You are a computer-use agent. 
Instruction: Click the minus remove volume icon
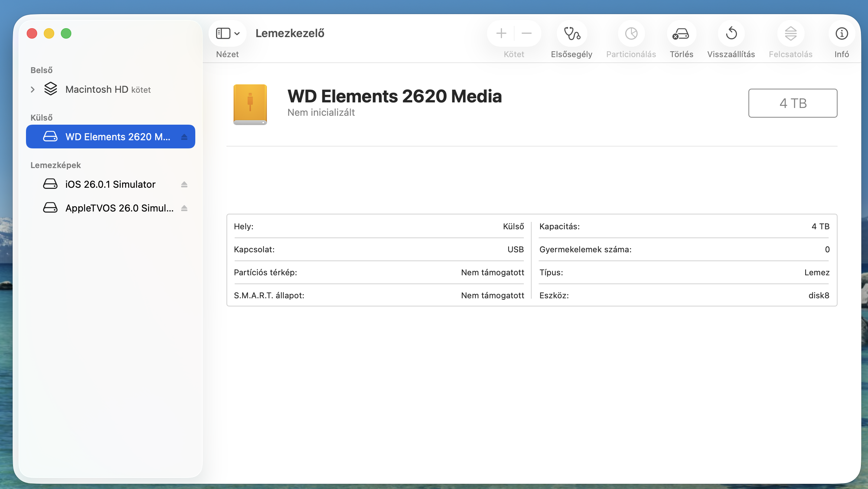tap(526, 33)
